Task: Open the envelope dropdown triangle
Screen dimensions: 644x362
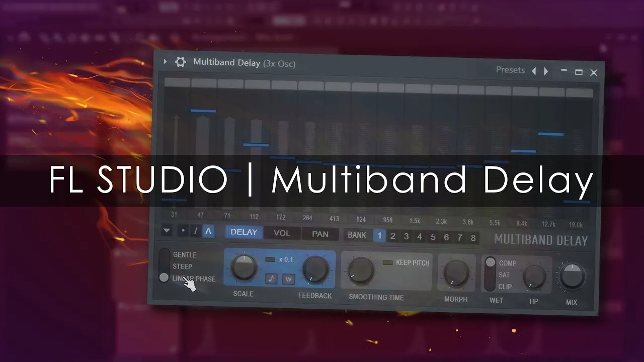Action: point(167,230)
